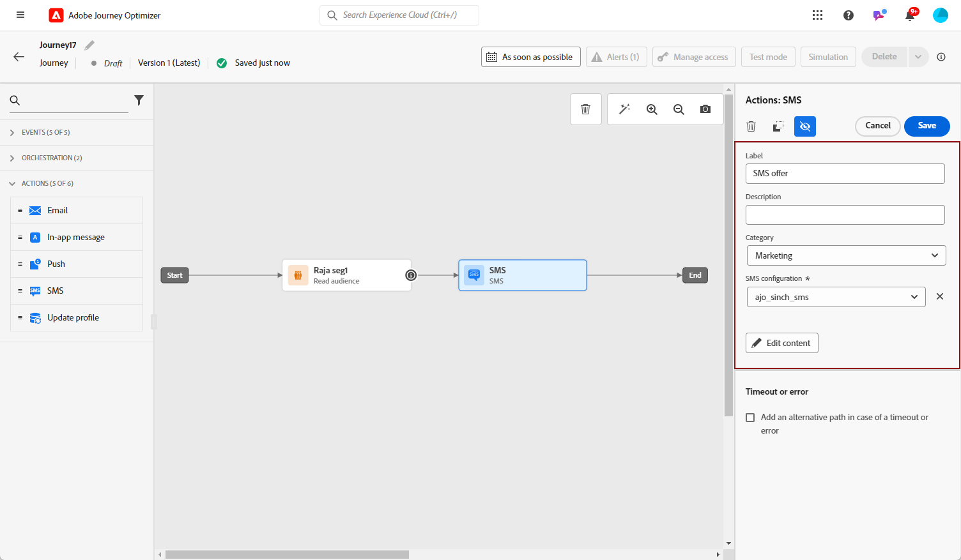Click the As soon as possible button
961x560 pixels.
[x=531, y=57]
